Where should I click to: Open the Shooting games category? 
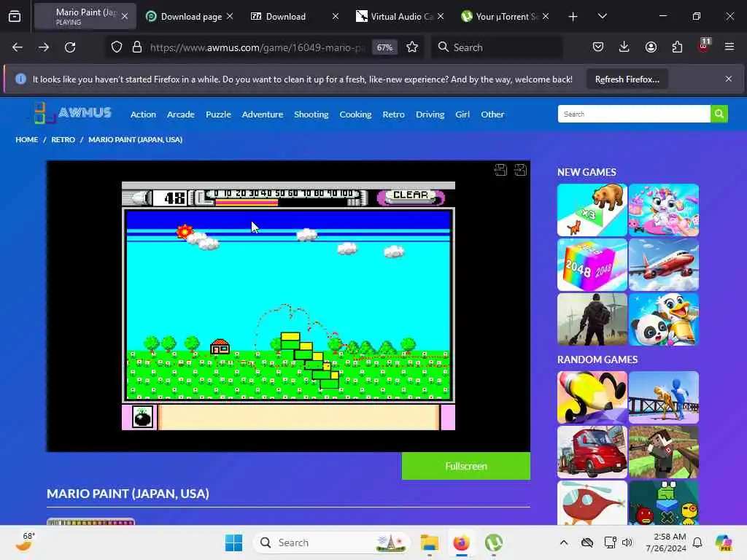(311, 114)
